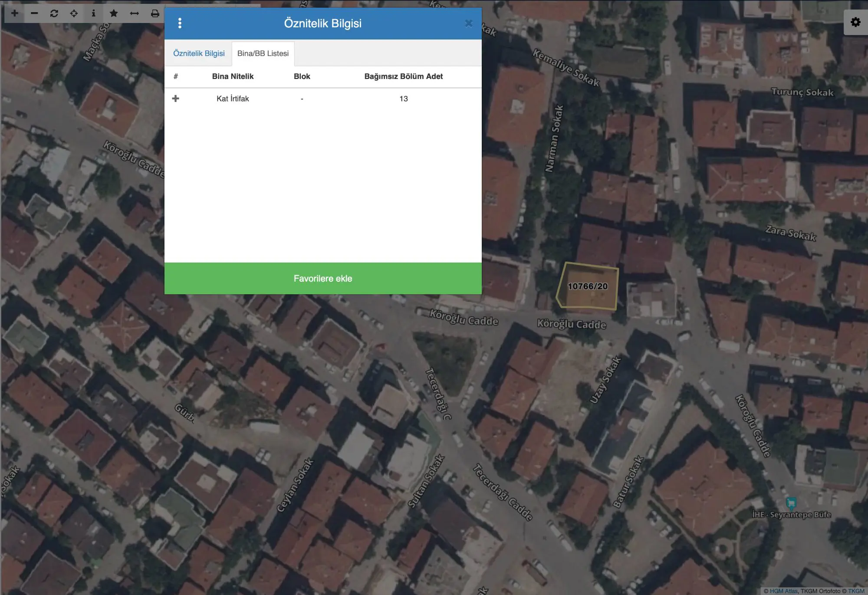Zoom in with the plus toolbar icon

[x=14, y=13]
